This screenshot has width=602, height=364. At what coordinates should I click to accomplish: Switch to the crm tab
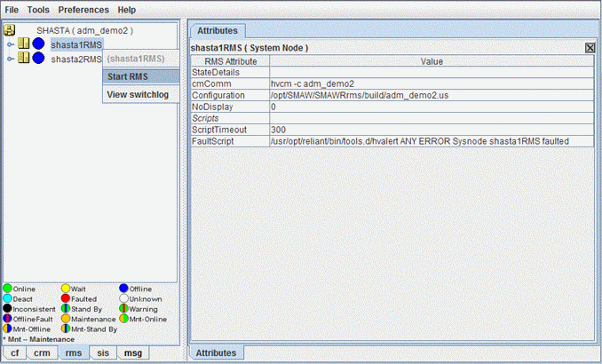(42, 352)
